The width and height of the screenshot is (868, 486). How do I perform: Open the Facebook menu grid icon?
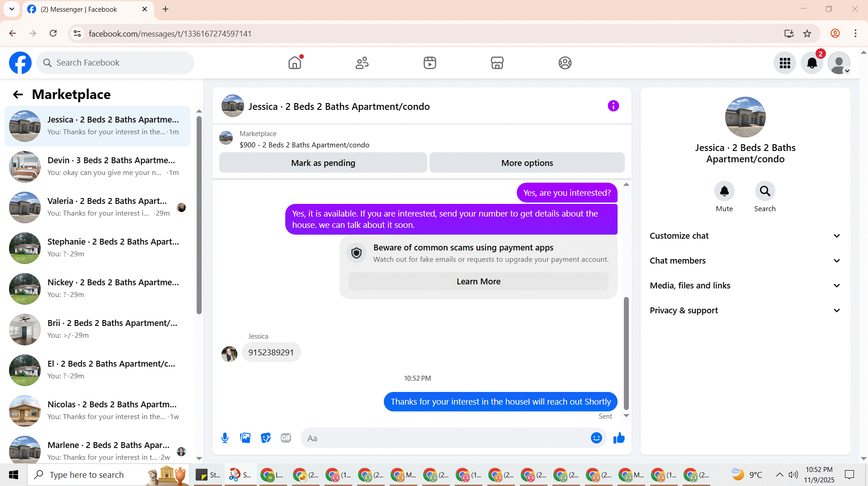(785, 63)
